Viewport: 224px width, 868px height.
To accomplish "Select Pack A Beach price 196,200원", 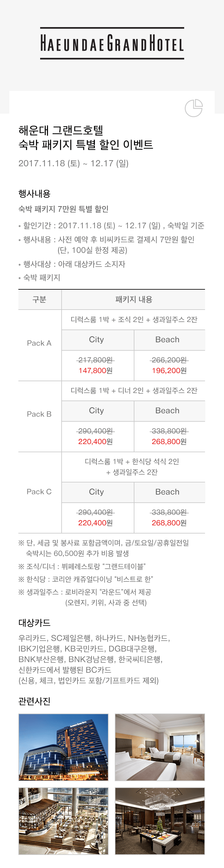I will 169,371.
